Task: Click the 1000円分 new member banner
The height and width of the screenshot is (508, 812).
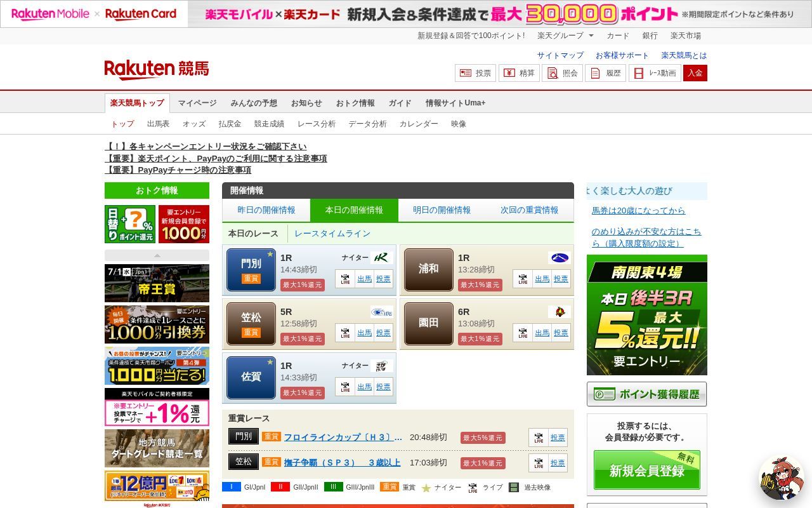Action: coord(184,224)
